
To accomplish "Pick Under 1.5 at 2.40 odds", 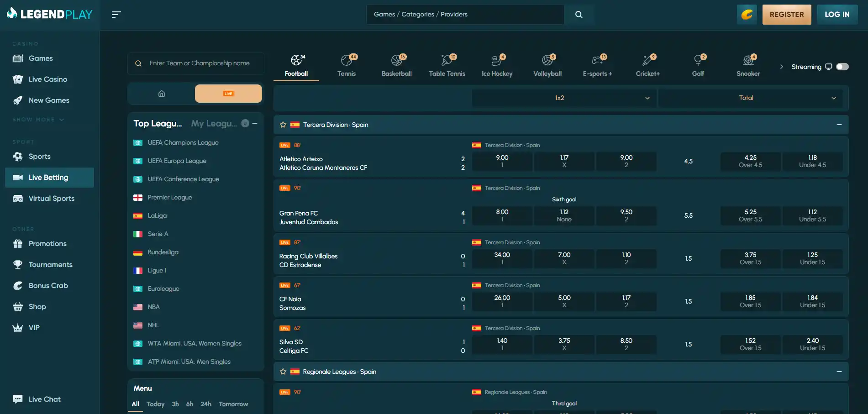I will 813,344.
